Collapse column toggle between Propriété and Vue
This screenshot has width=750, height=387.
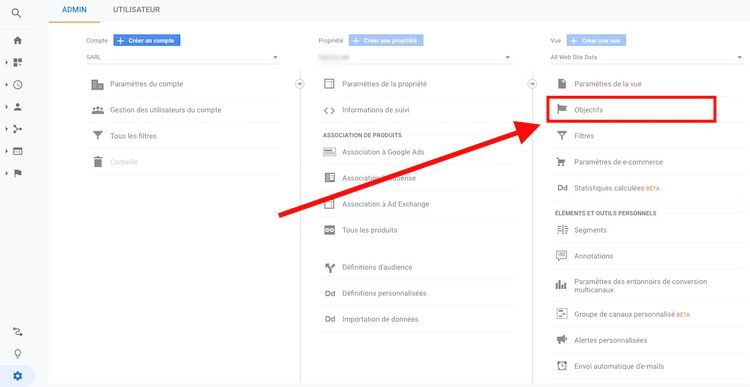pos(532,84)
